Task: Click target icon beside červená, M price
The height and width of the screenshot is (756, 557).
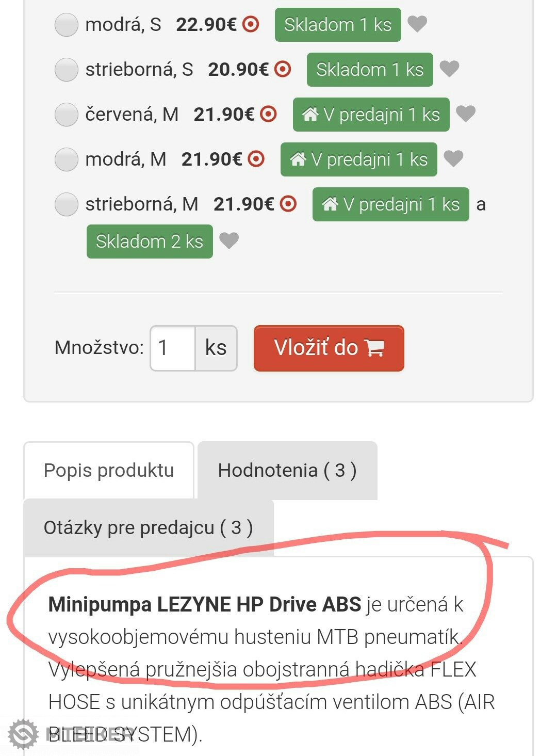Action: click(x=268, y=114)
